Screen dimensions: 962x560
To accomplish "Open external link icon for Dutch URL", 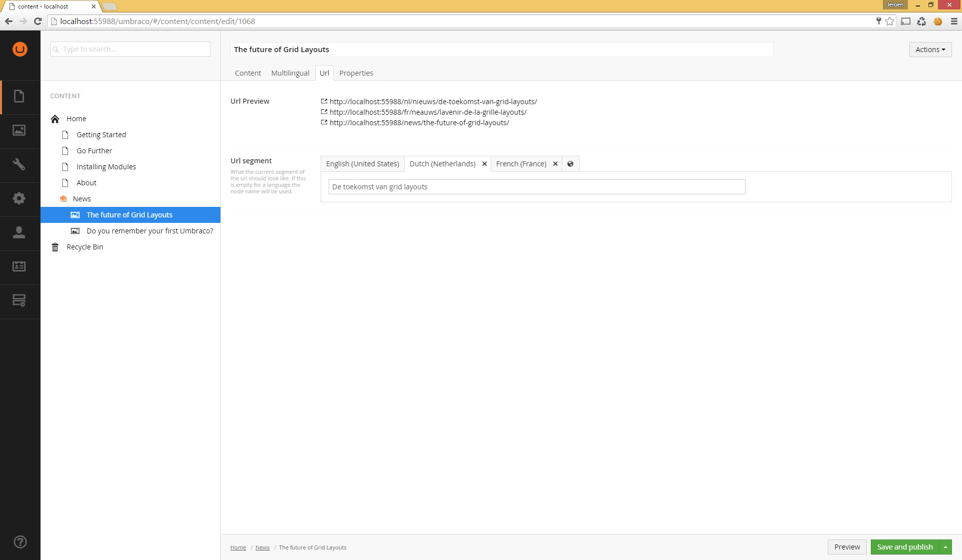I will click(x=324, y=101).
